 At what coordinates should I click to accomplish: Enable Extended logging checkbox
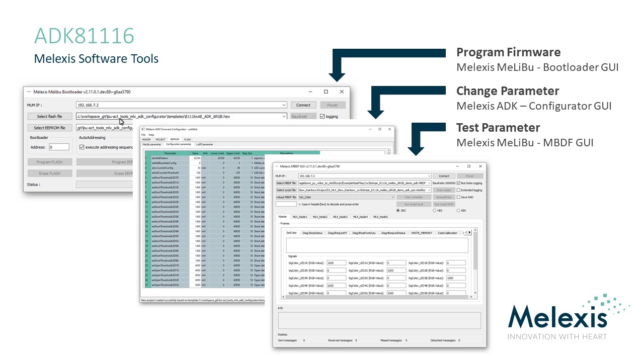458,190
